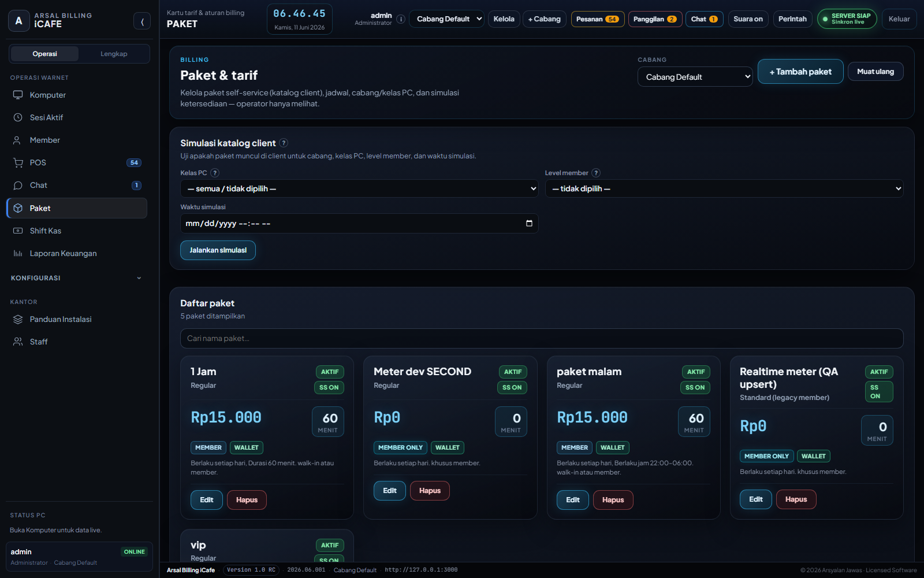924x578 pixels.
Task: Click the Muat ulang button
Action: pyautogui.click(x=875, y=72)
